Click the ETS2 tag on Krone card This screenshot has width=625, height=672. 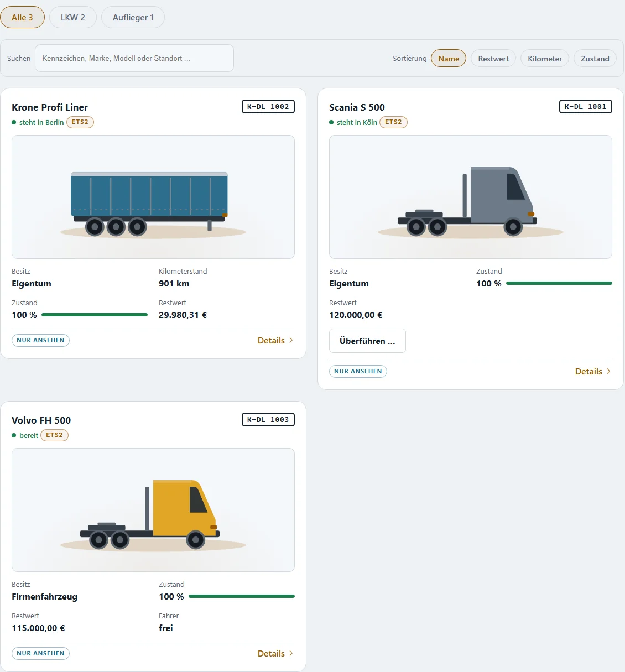[x=80, y=122]
